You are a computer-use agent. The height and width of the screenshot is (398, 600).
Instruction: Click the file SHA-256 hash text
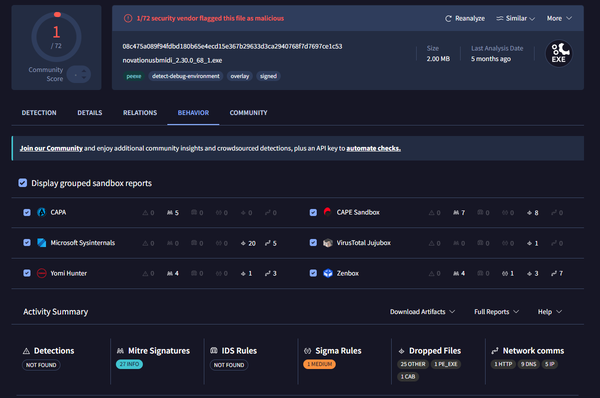tap(232, 46)
